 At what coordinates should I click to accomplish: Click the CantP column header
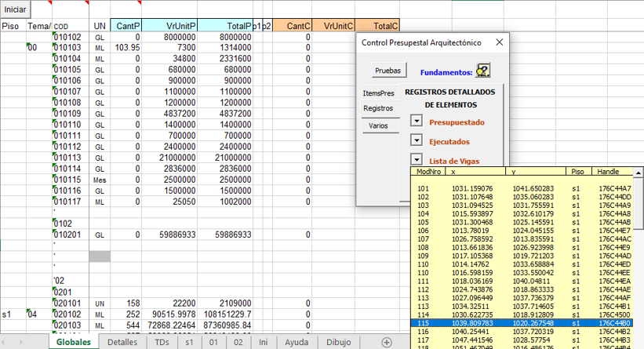click(126, 26)
